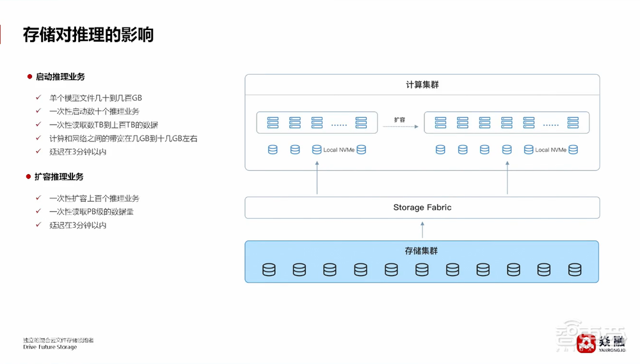Click the left upward arrow above Storage Fabric
The image size is (640, 364).
pos(317,177)
